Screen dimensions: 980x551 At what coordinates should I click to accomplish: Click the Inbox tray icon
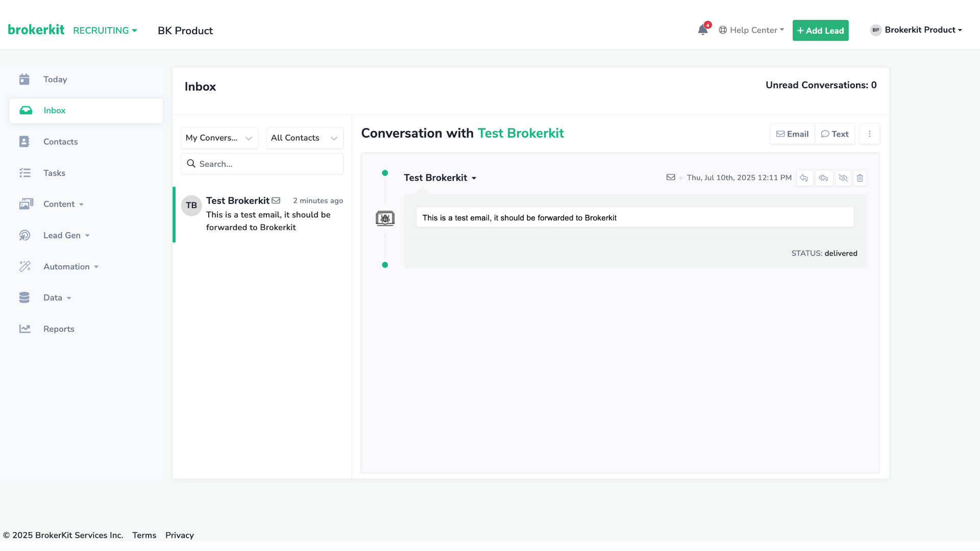26,110
